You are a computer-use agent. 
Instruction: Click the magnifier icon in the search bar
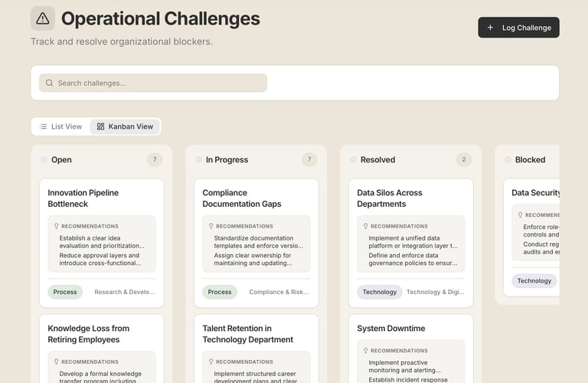point(49,83)
